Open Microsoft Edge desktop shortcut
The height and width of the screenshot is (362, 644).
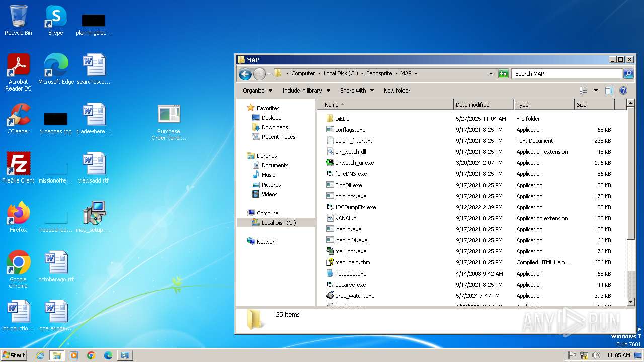[x=56, y=69]
